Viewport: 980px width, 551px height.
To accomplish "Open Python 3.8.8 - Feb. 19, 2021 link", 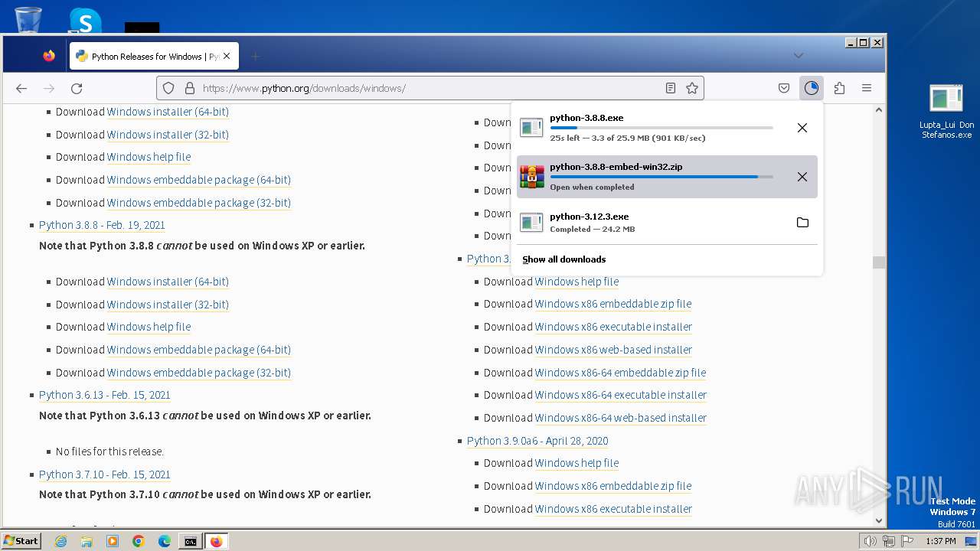I will (x=102, y=225).
